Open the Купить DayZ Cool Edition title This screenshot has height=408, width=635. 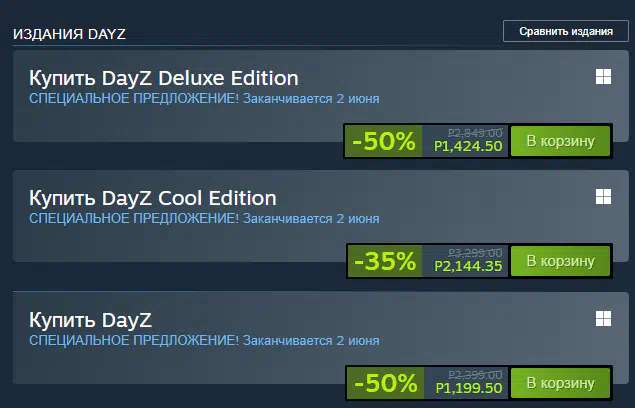click(153, 198)
